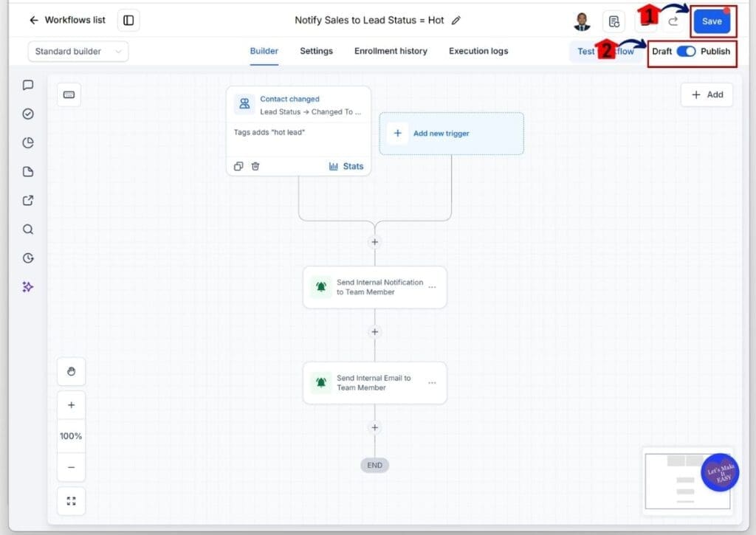This screenshot has width=756, height=535.
Task: Add step below the triggers
Action: click(x=374, y=242)
